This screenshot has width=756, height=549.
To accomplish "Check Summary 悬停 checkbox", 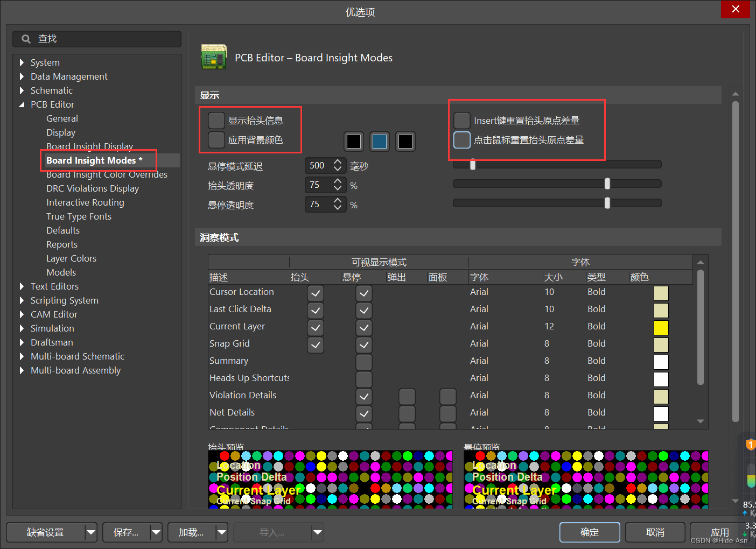I will [364, 362].
